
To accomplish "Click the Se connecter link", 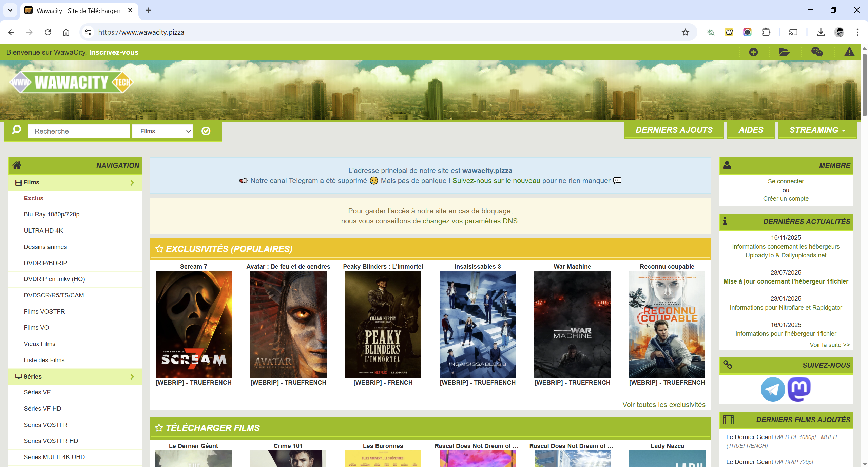I will pyautogui.click(x=786, y=181).
